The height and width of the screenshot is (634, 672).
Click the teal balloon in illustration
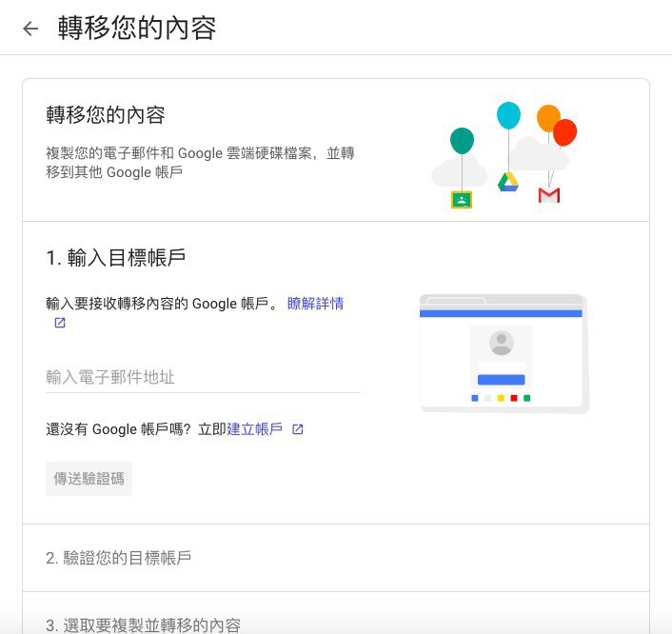click(462, 141)
